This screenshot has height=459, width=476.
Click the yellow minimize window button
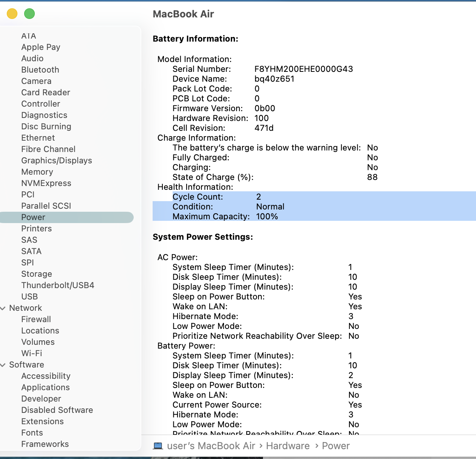click(12, 14)
